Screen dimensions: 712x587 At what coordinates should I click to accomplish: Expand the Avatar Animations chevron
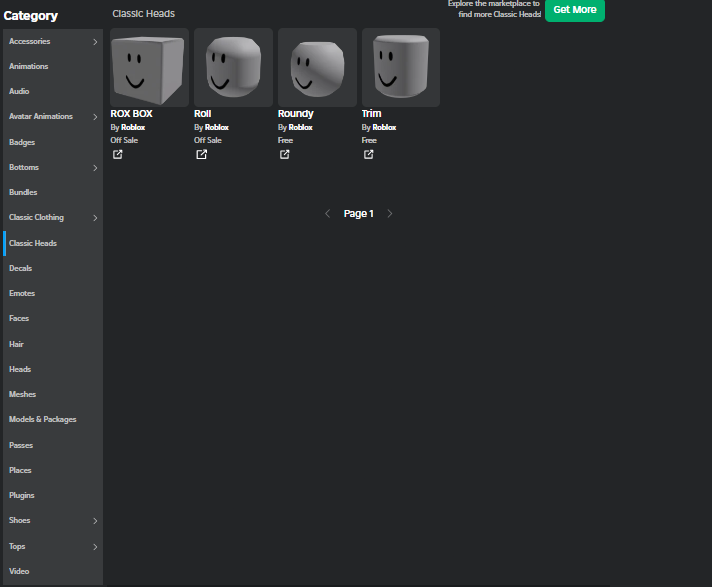95,117
